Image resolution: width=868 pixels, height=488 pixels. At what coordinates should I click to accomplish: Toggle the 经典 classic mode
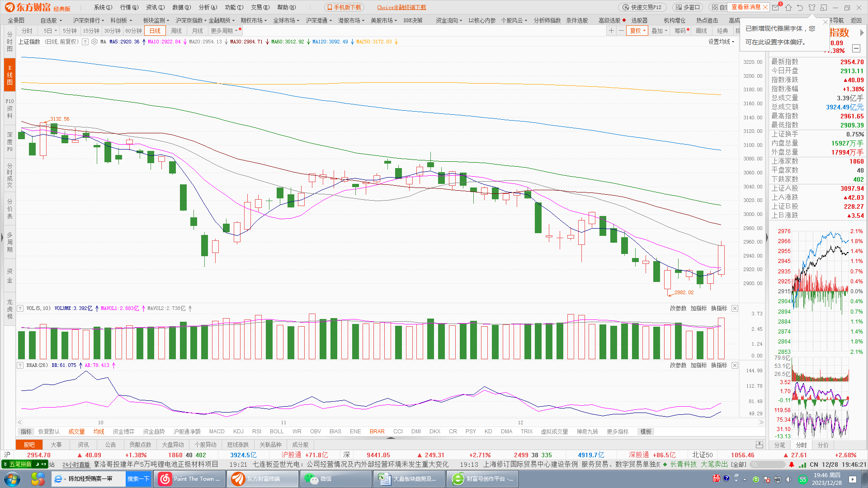tap(722, 31)
